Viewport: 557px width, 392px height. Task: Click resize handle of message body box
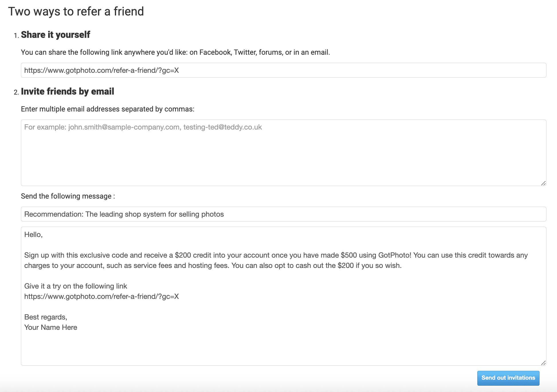(x=543, y=363)
